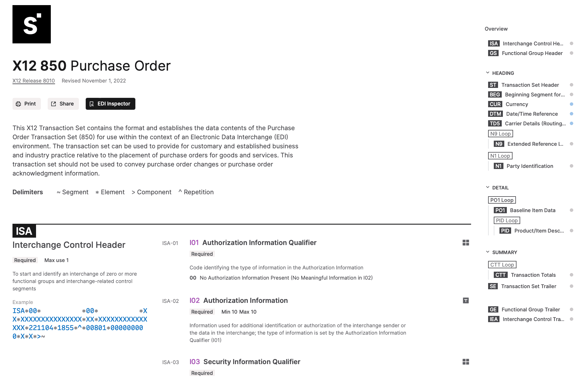This screenshot has width=588, height=380.
Task: Collapse the SUMMARY section
Action: coord(488,252)
